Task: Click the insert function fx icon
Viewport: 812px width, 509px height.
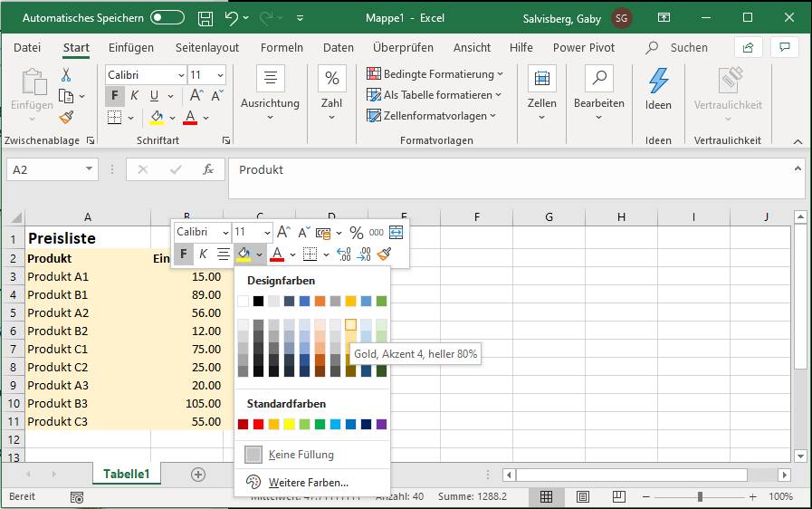Action: 207,169
